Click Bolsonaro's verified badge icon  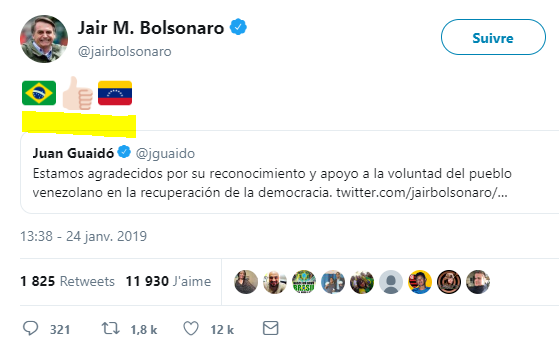[x=238, y=27]
